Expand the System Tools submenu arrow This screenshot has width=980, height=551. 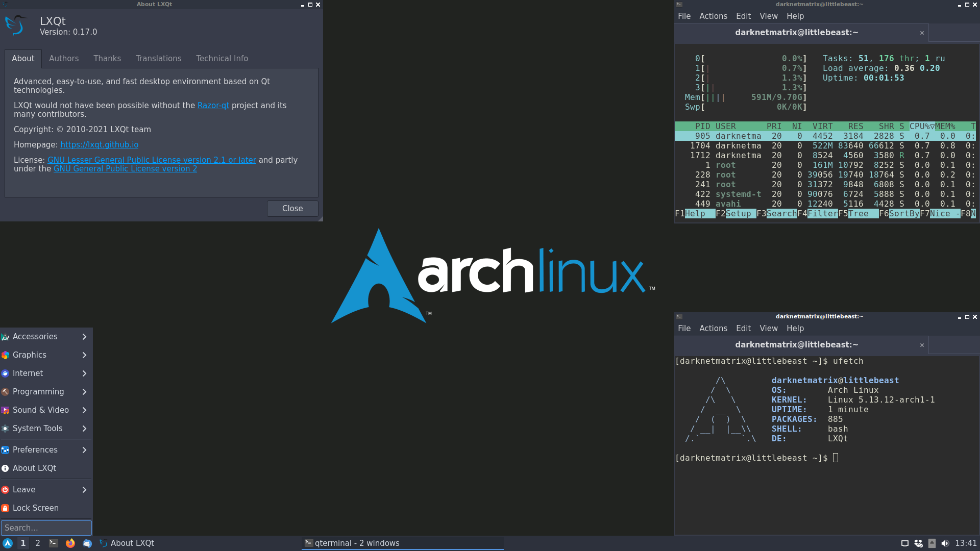(x=85, y=429)
